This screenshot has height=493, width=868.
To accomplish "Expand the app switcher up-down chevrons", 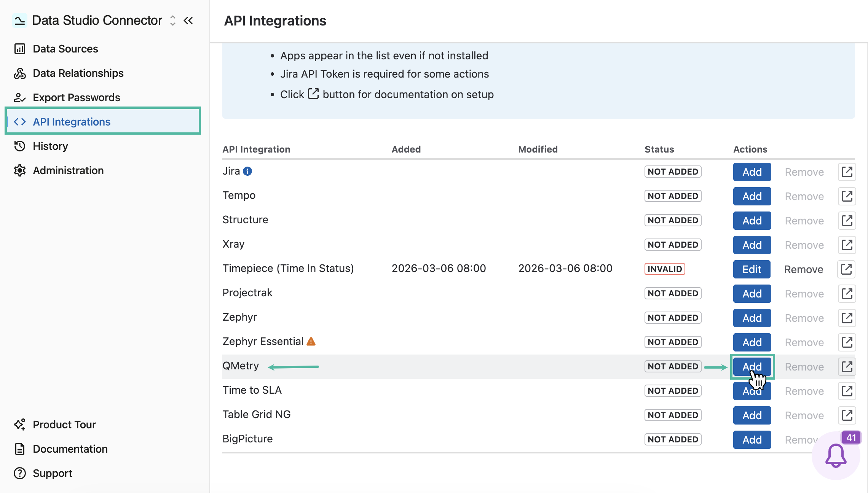I will [x=173, y=21].
